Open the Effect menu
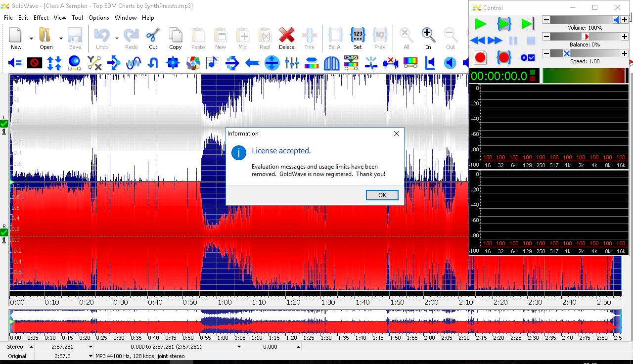This screenshot has height=364, width=633. point(41,17)
